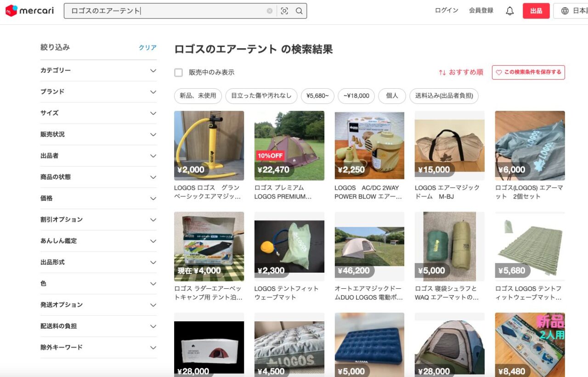
Task: Toggle the 新品、未使用 filter chip
Action: click(x=198, y=96)
